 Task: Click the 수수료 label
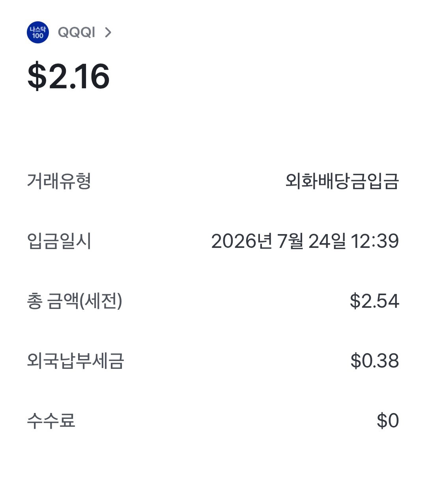51,420
